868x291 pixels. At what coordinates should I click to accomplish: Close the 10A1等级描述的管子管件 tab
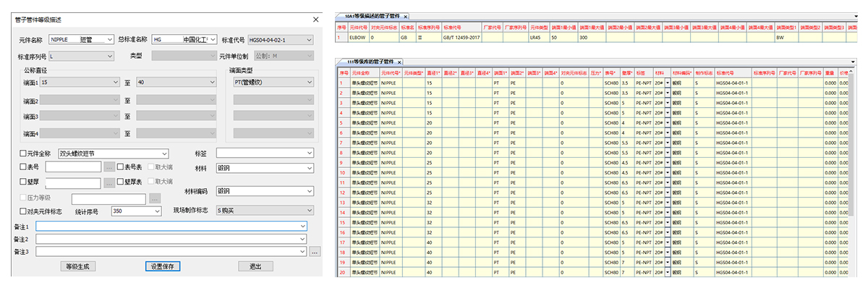[406, 16]
